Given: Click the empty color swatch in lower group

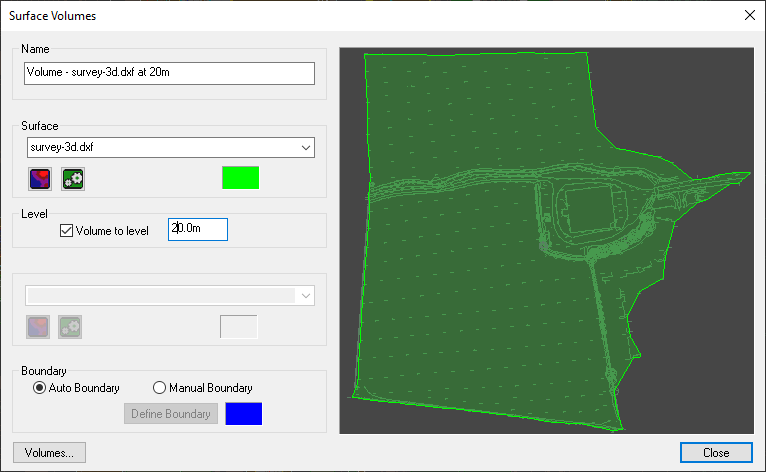Looking at the screenshot, I should pos(238,326).
